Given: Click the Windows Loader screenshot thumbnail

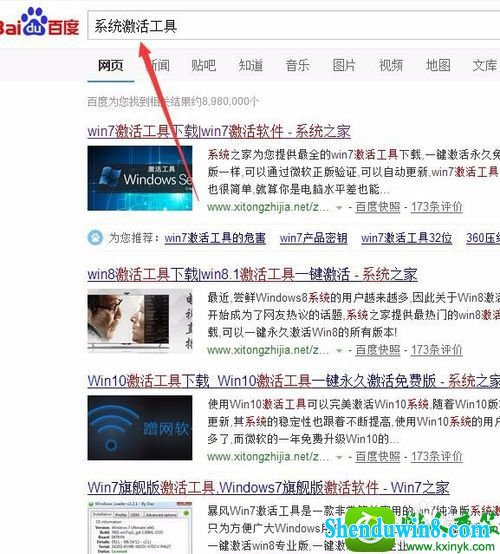Looking at the screenshot, I should (140, 528).
